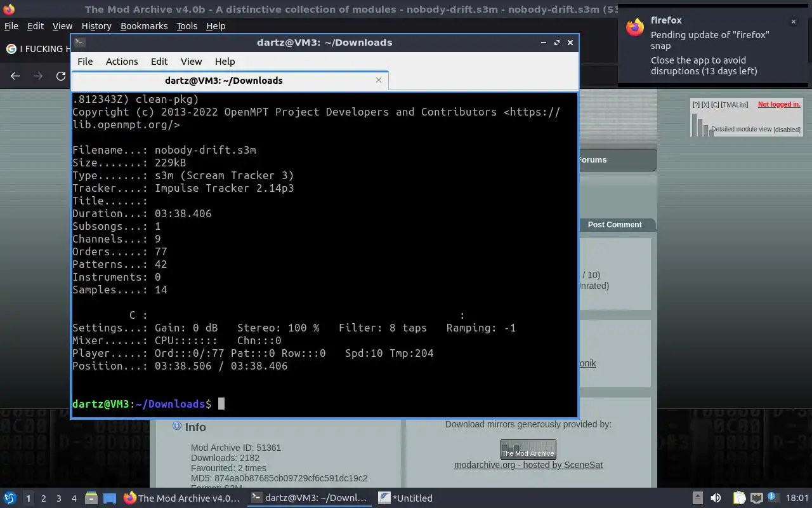Dismiss the firefox snap update notification
The image size is (812, 508).
pos(793,22)
